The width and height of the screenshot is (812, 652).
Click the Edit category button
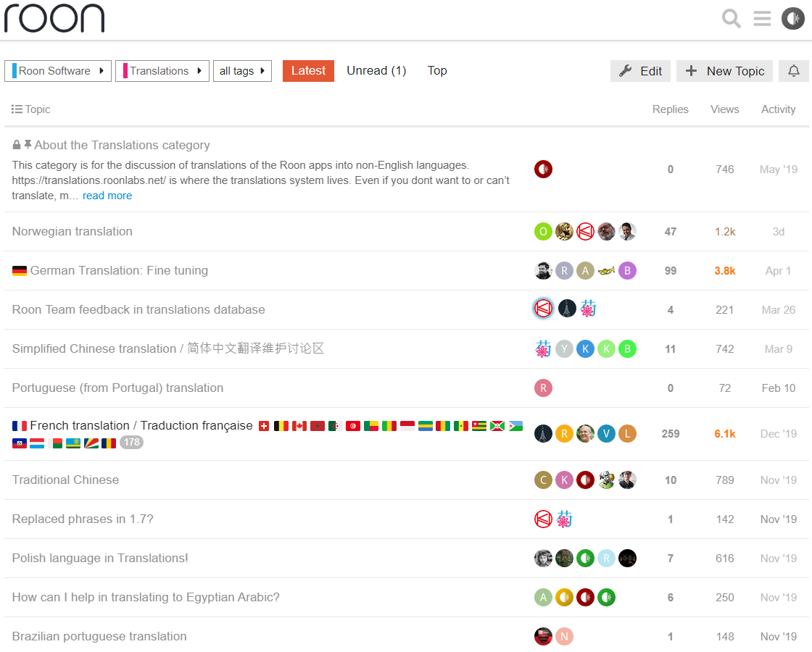(641, 71)
